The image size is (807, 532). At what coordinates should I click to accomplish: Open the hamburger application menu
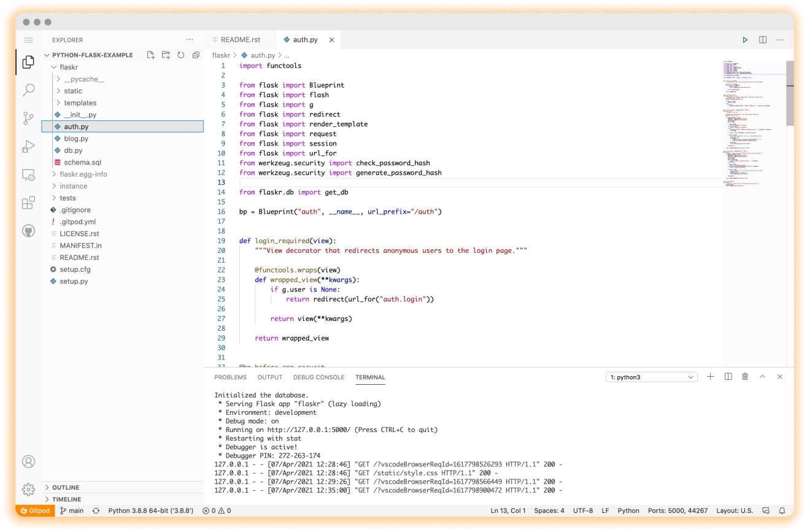click(28, 40)
